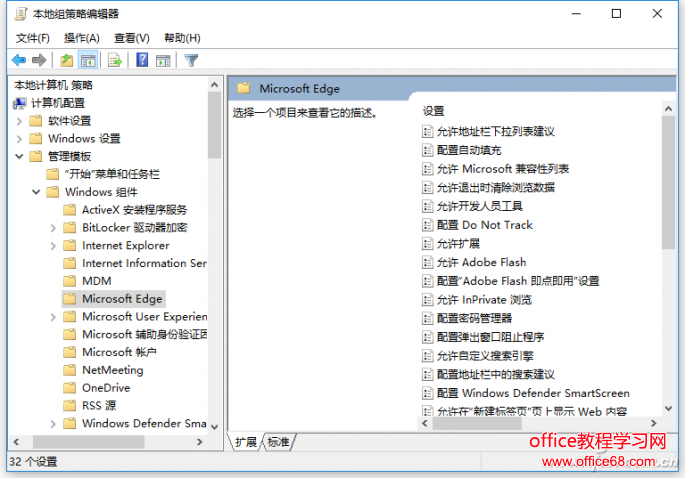Select the 允许退出时清除浏览数据 setting
Screen dimensions: 685x478
click(488, 188)
